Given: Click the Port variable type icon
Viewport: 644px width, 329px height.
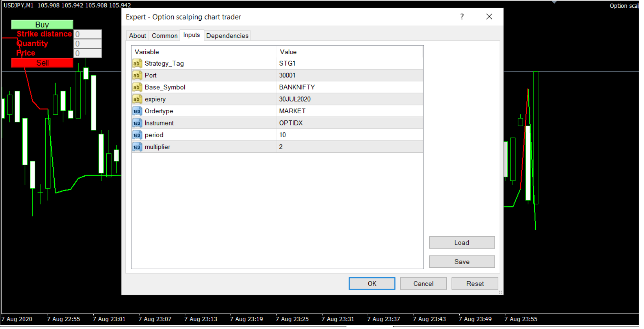Looking at the screenshot, I should 137,75.
